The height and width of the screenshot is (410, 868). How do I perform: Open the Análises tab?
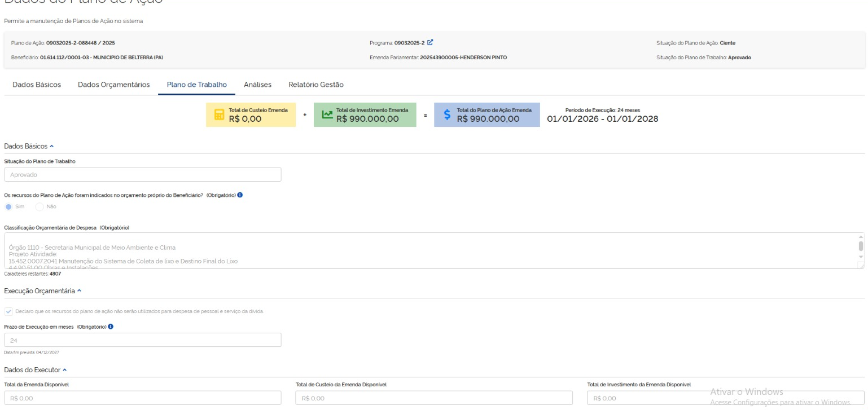257,85
